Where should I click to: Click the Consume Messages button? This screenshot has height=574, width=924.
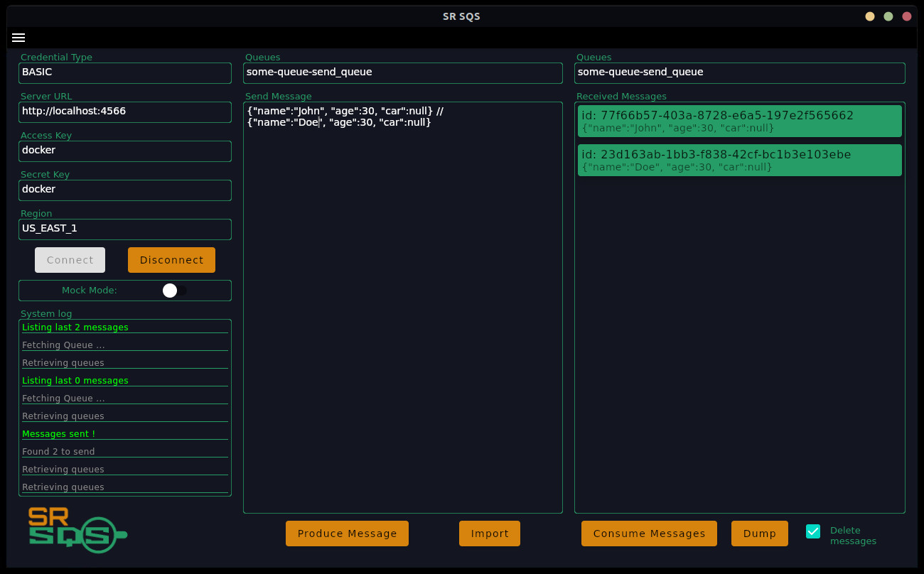coord(649,534)
